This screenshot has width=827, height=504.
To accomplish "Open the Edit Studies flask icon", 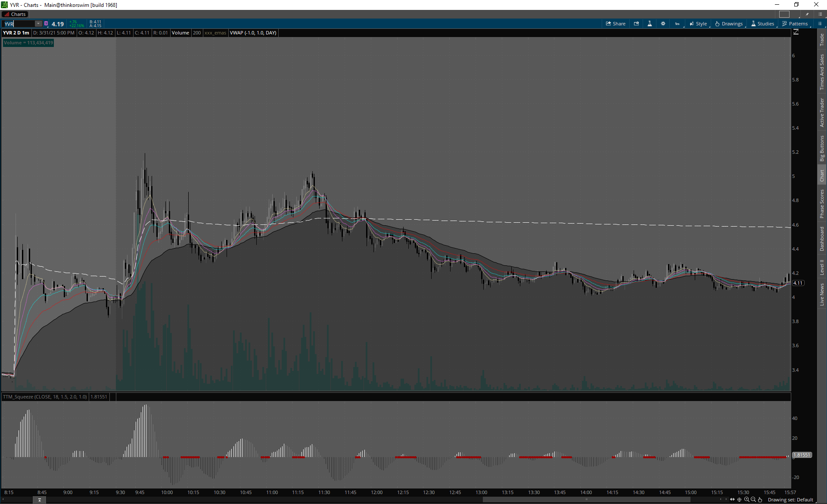I will [x=650, y=24].
